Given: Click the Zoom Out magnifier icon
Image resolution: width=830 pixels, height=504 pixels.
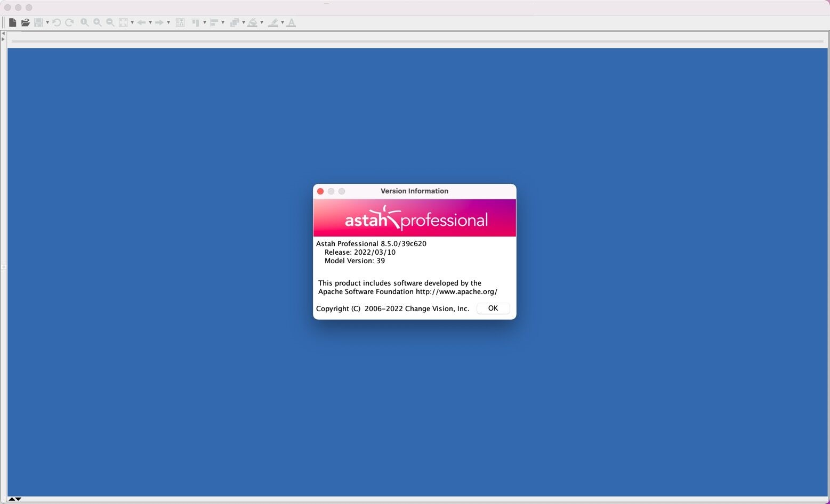Looking at the screenshot, I should pyautogui.click(x=110, y=22).
